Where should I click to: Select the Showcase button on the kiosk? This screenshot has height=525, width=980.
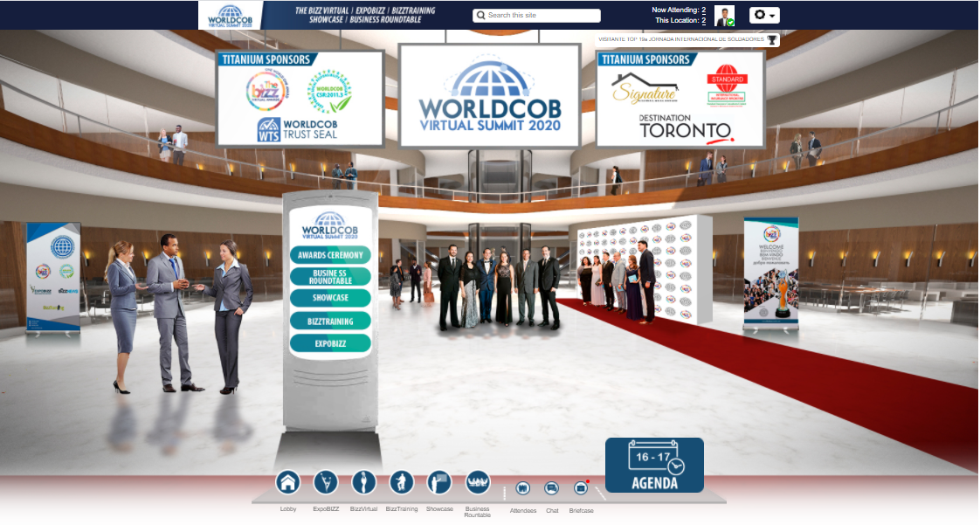(x=330, y=298)
